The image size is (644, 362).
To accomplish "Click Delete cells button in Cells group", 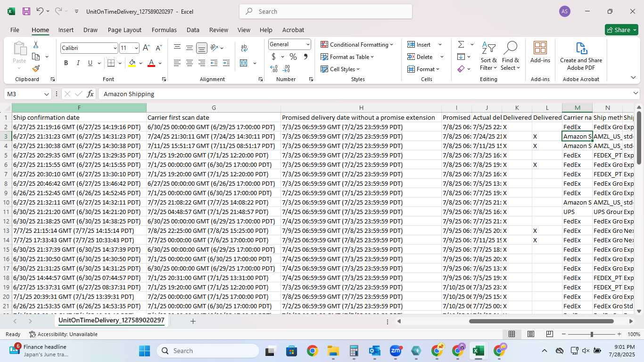I will point(420,57).
